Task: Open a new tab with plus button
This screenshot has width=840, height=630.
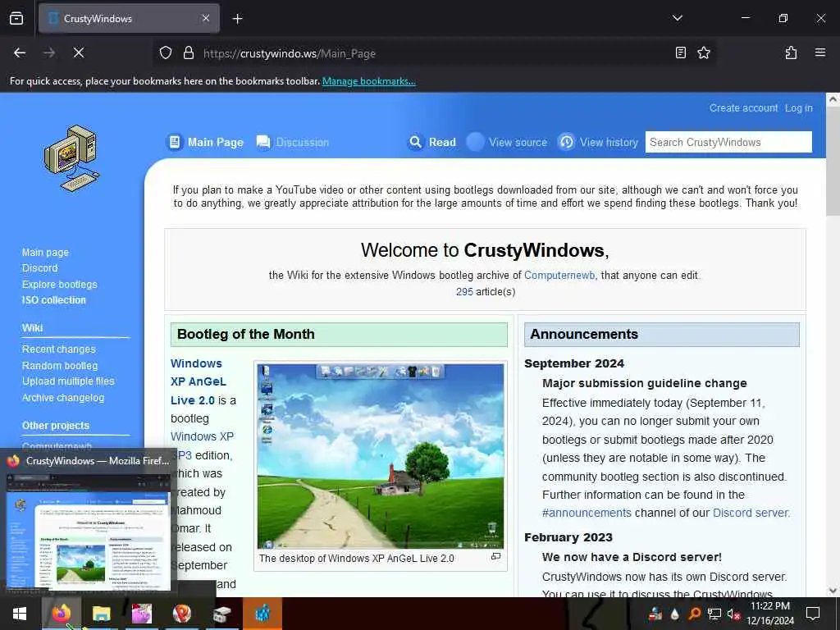Action: [x=237, y=19]
